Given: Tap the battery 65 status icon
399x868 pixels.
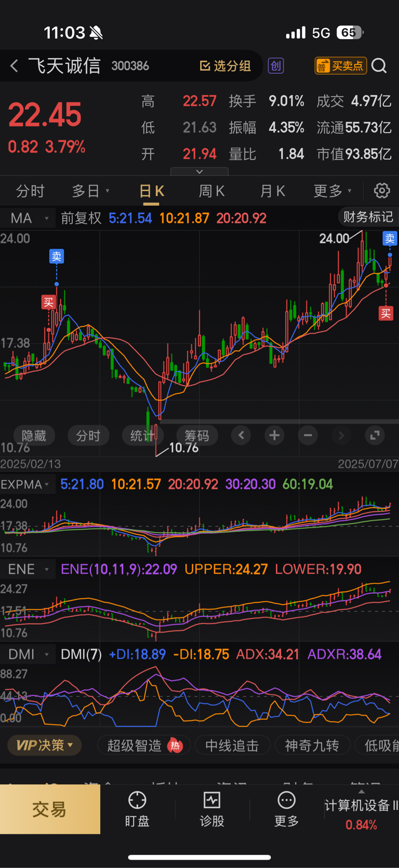Looking at the screenshot, I should [350, 33].
